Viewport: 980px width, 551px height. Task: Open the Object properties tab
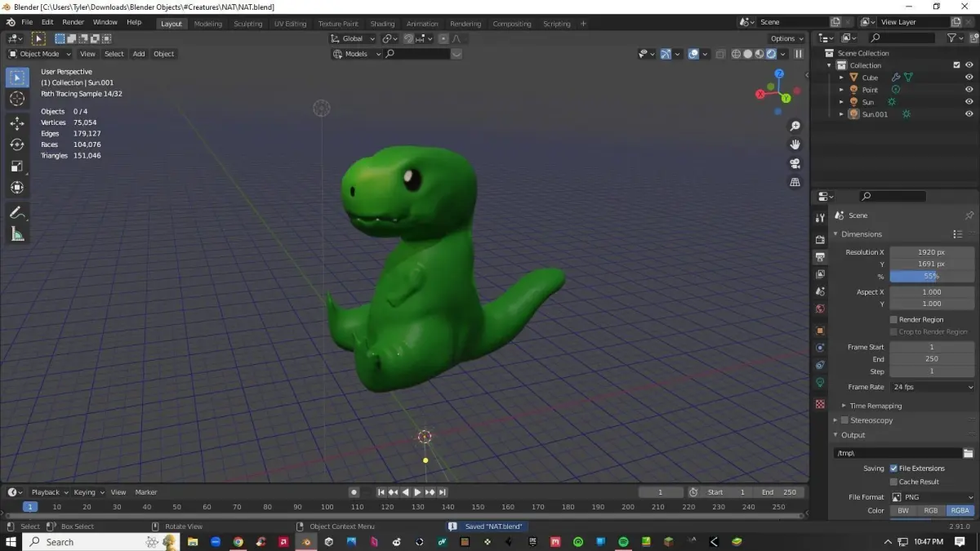point(820,331)
